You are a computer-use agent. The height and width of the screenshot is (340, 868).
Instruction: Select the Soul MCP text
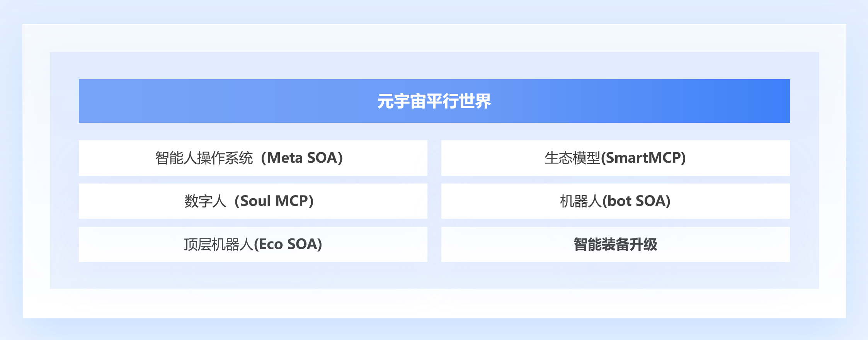tap(274, 201)
